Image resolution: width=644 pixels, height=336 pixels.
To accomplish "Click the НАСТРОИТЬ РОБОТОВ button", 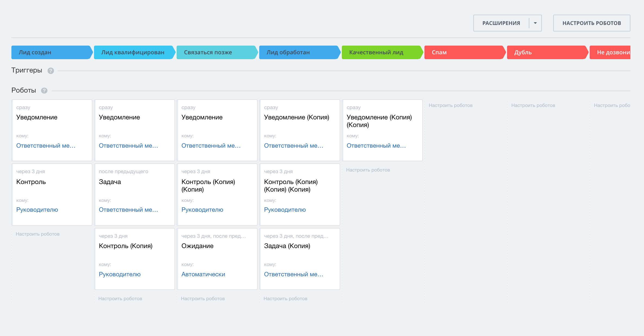I will [592, 23].
